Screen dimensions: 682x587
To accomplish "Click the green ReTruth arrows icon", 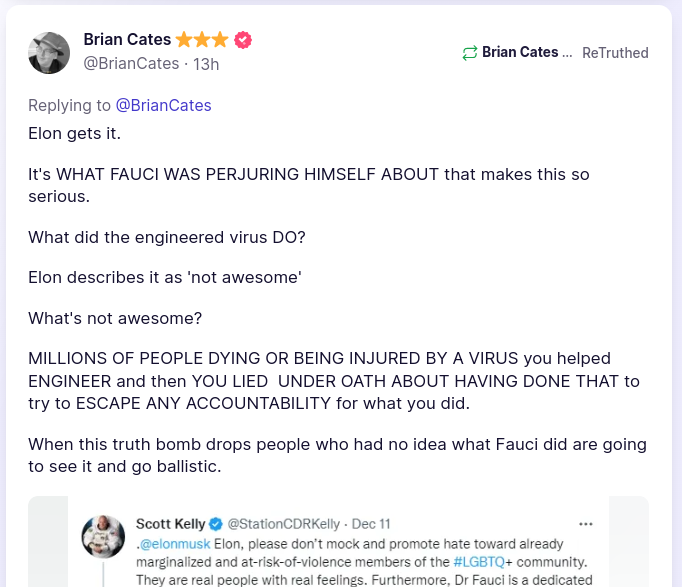I will point(469,53).
